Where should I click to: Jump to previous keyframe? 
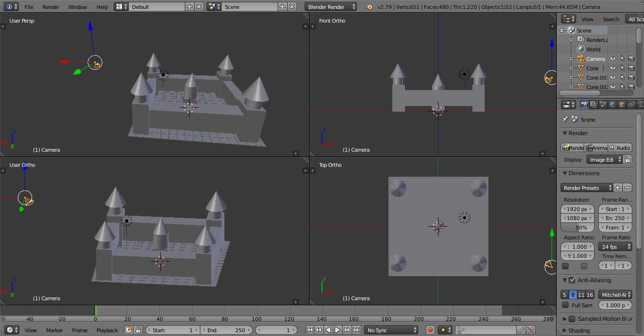(319, 330)
